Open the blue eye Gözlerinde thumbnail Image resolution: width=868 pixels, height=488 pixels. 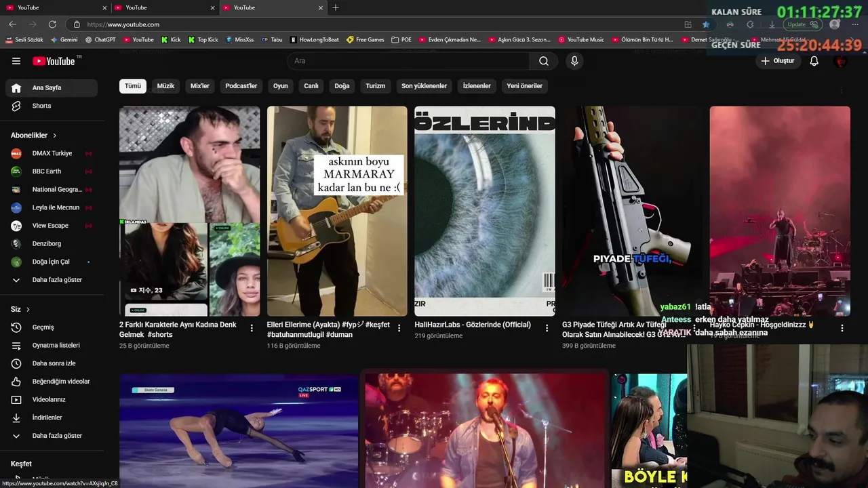click(485, 211)
